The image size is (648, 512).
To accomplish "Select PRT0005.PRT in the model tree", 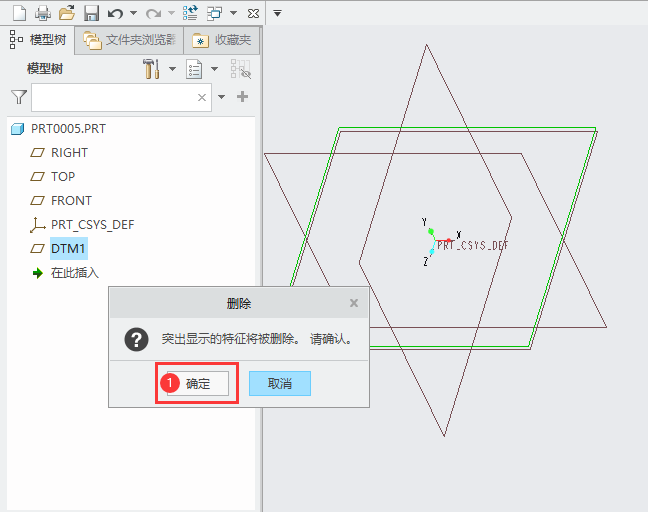I will 68,129.
